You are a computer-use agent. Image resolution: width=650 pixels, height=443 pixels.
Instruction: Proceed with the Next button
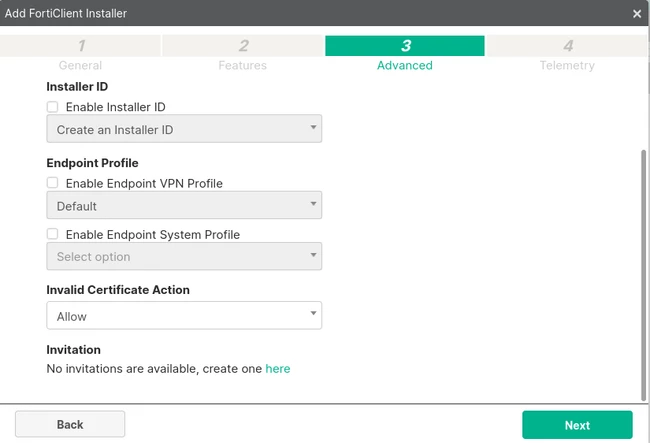pyautogui.click(x=577, y=425)
